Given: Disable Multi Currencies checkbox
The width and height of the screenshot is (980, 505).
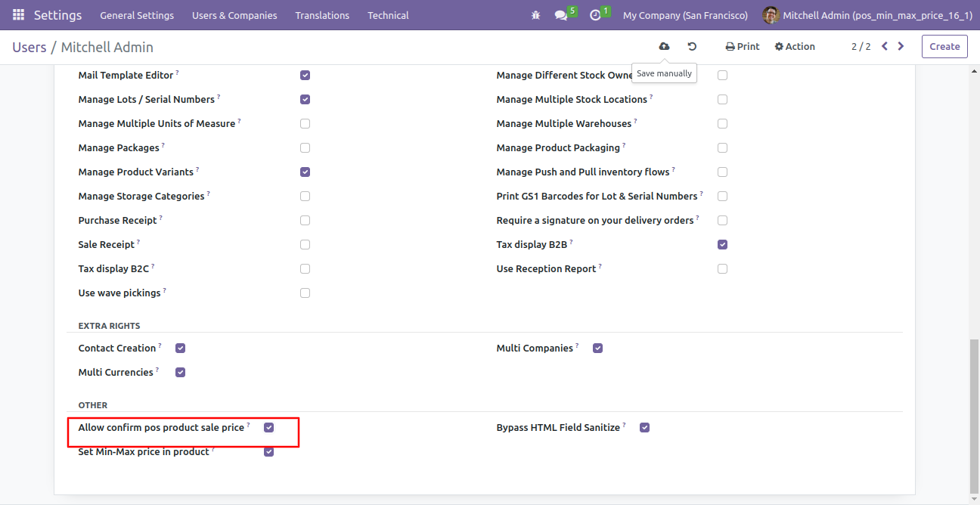Looking at the screenshot, I should [x=180, y=373].
